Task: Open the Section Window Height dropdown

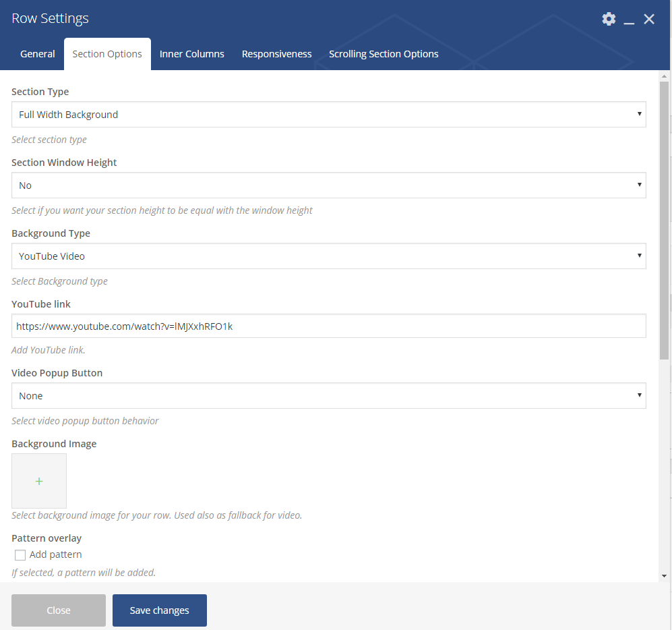Action: pos(328,185)
